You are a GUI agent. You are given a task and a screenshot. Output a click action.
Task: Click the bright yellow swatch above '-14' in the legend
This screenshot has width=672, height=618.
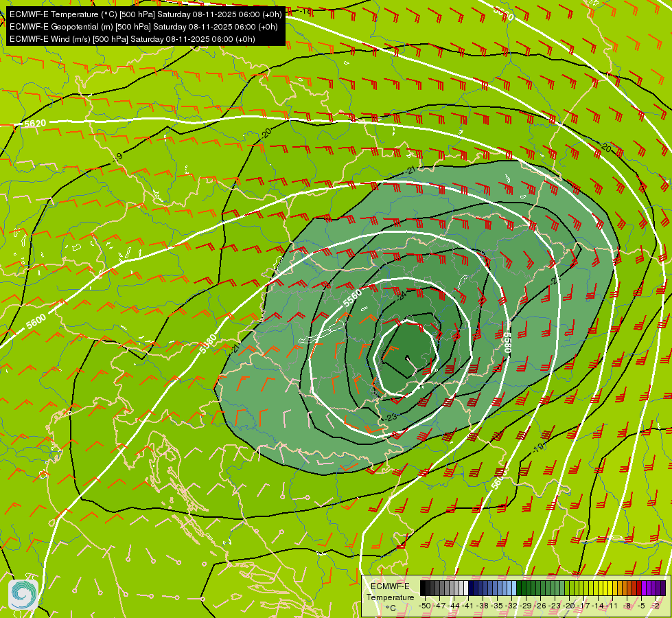coord(601,588)
